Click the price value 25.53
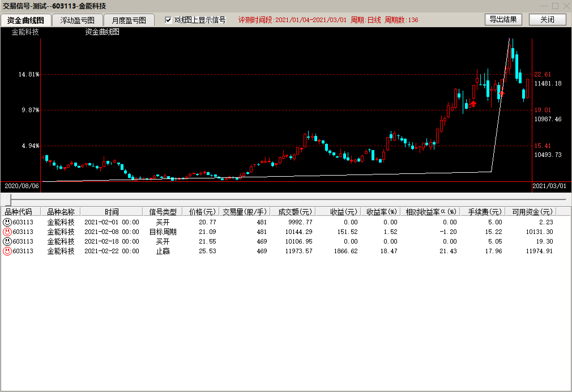 (x=208, y=251)
